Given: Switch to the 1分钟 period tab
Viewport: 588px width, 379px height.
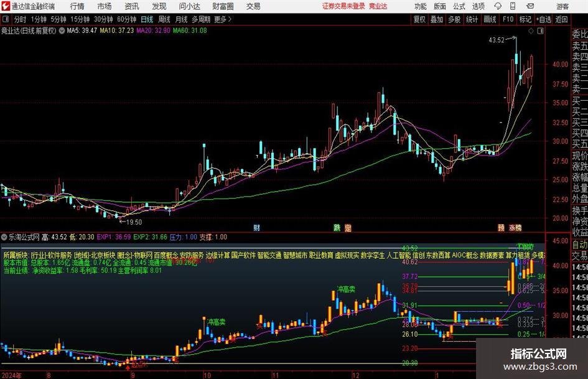Looking at the screenshot, I should tap(38, 19).
